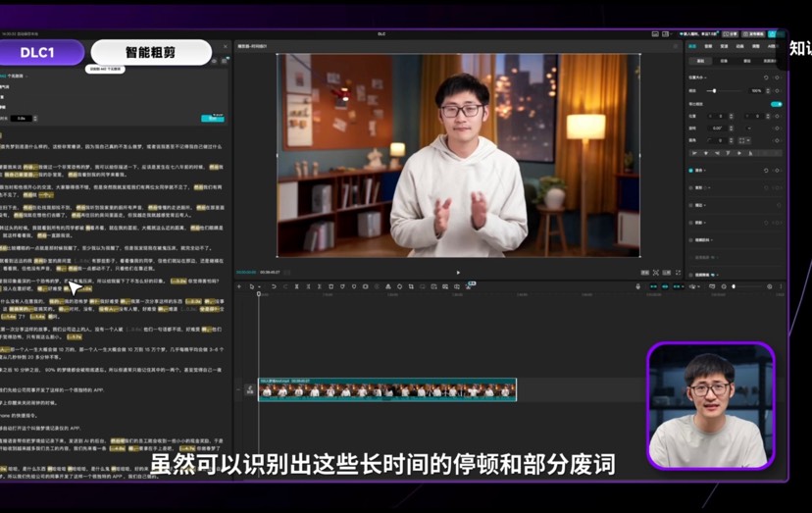Screen dimensions: 812x513
Task: Click the track control icon left of the clip
Action: 250,389
